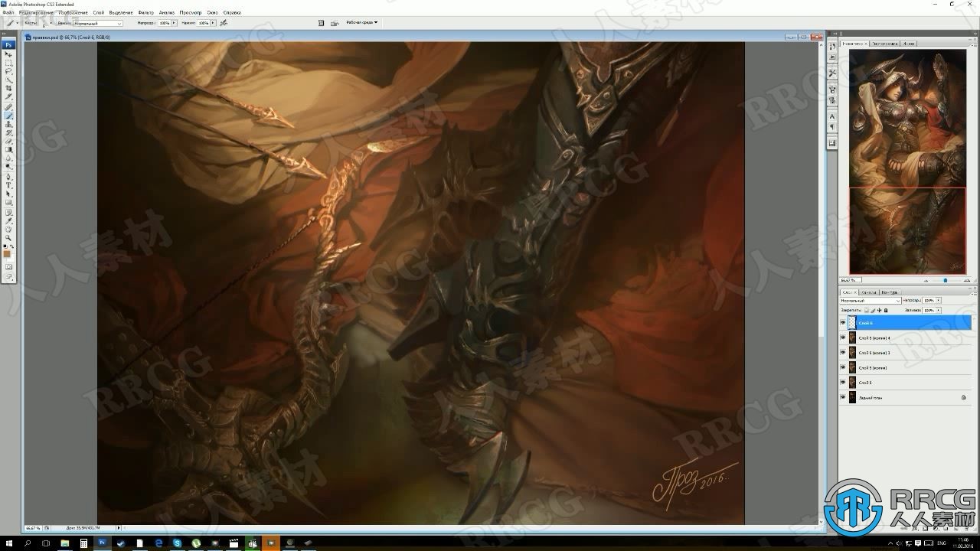Select the Notes tool
This screenshot has width=980, height=551.
pyautogui.click(x=9, y=212)
